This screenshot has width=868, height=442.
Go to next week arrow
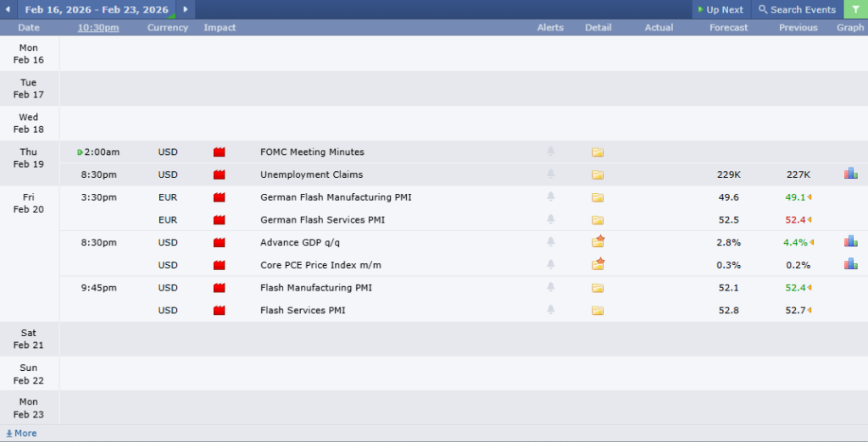pyautogui.click(x=186, y=9)
